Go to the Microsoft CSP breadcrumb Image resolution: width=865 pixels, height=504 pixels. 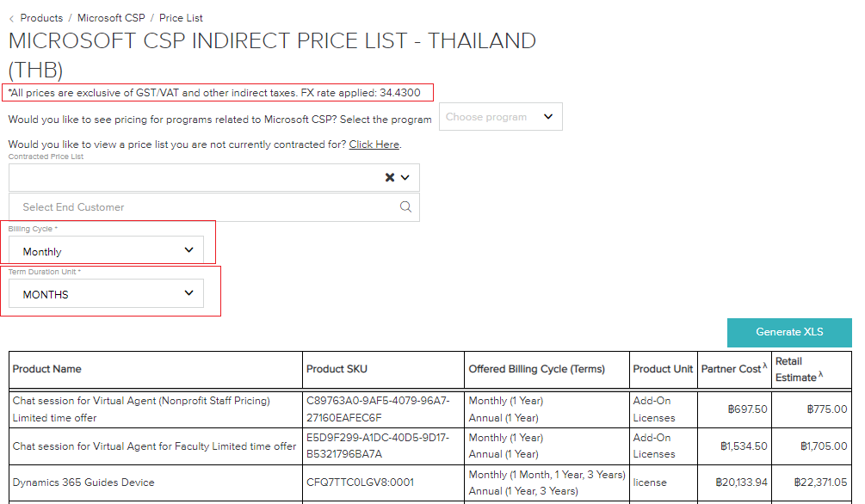tap(111, 18)
